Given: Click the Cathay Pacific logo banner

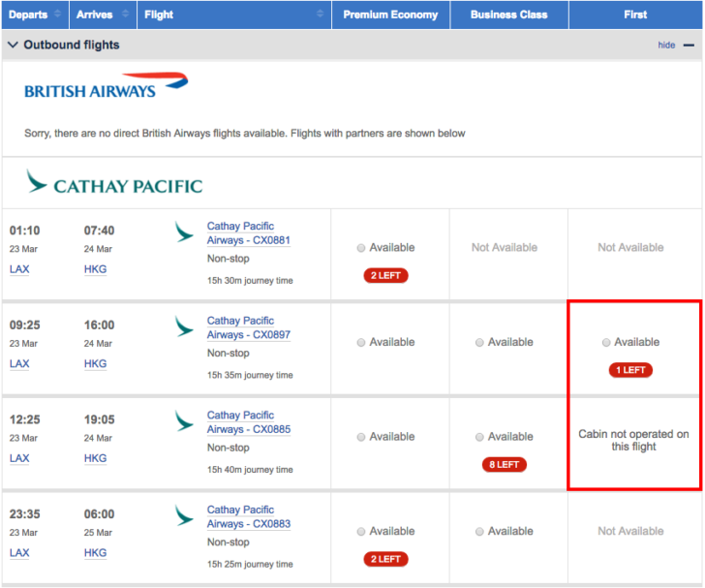Looking at the screenshot, I should (x=114, y=182).
